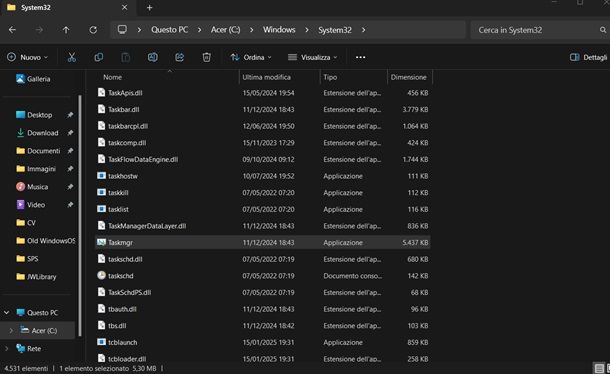Click the sidebar vertical scrollbar

(x=80, y=215)
